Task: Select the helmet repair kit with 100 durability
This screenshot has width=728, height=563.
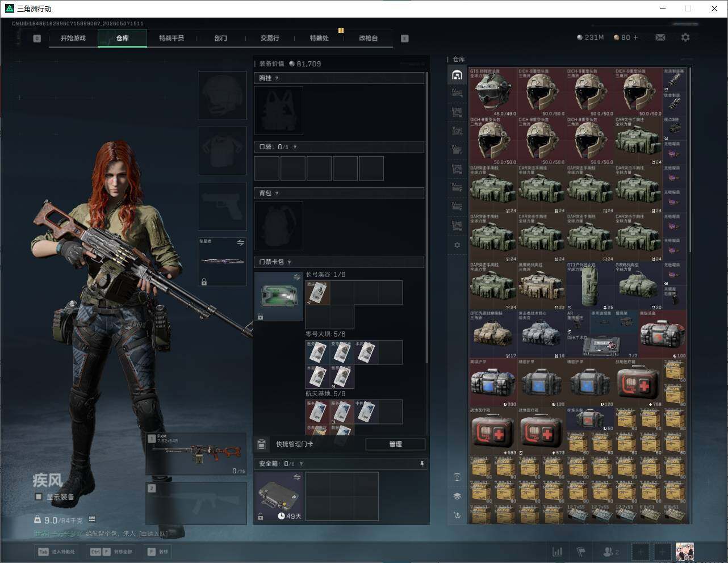Action: point(663,334)
